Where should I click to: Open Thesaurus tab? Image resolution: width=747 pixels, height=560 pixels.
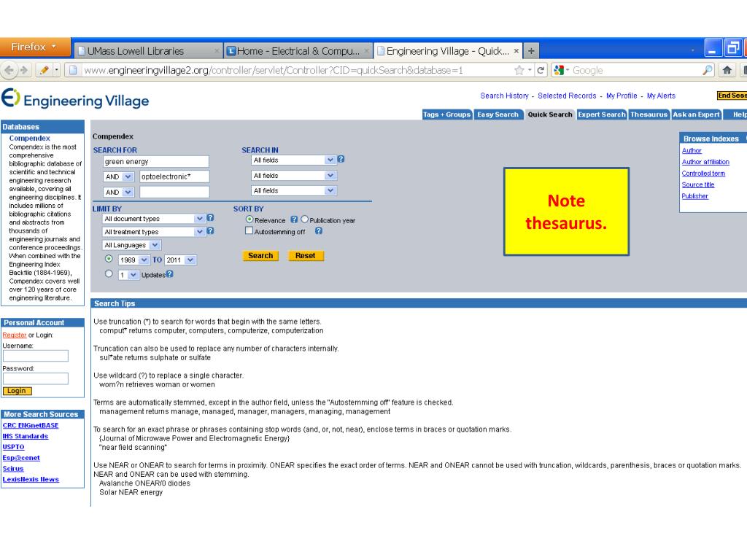click(649, 114)
